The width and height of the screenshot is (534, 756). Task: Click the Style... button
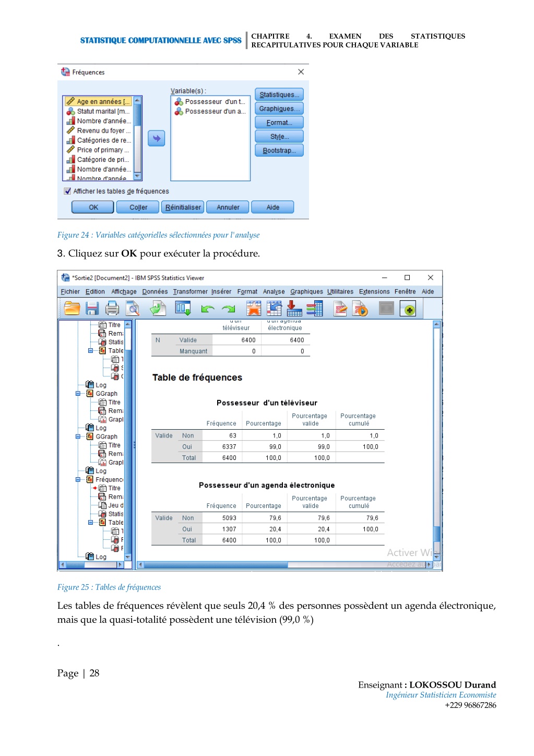(279, 136)
